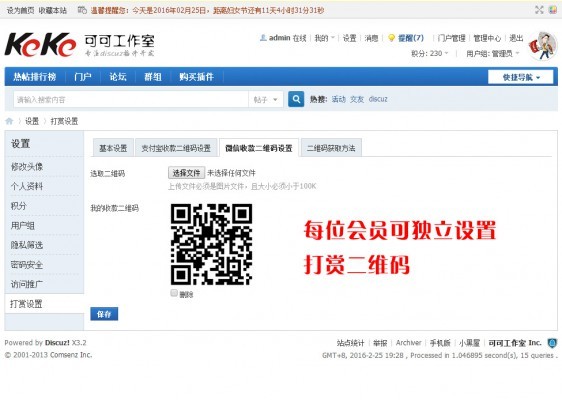Open the 热帖排行榜 nav item

click(x=35, y=77)
